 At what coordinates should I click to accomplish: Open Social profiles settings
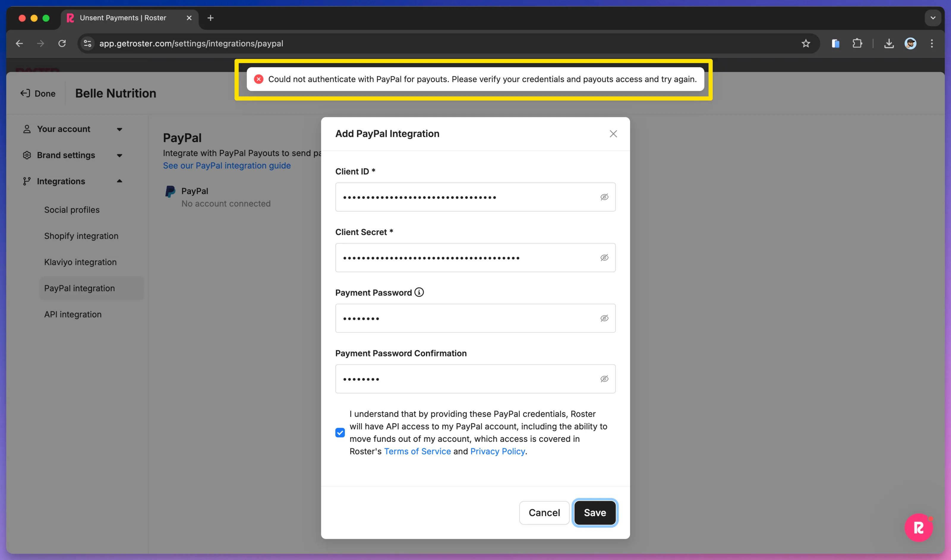tap(72, 210)
